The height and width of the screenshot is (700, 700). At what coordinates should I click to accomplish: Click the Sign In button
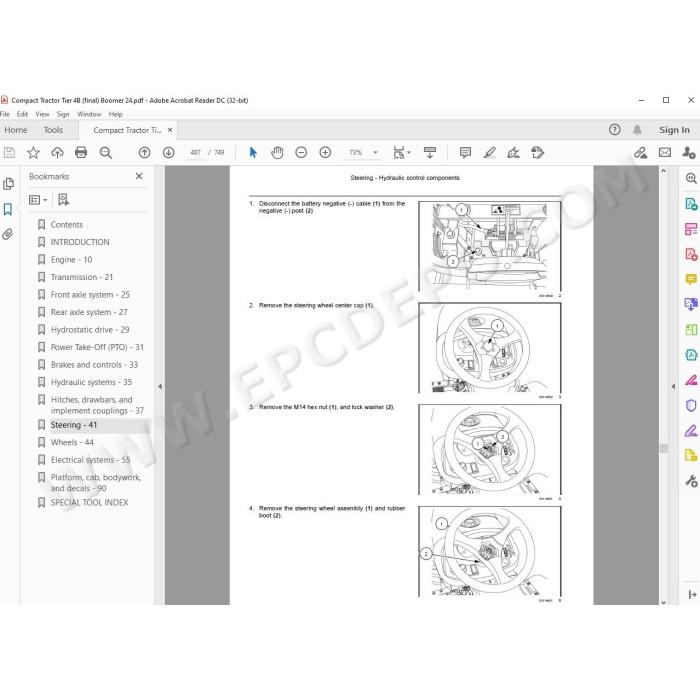point(674,130)
